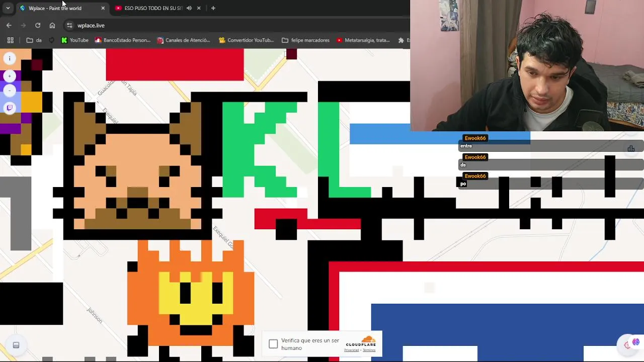Screen dimensions: 644x362
Task: Click the Cloudflare Privacidad link
Action: click(352, 350)
